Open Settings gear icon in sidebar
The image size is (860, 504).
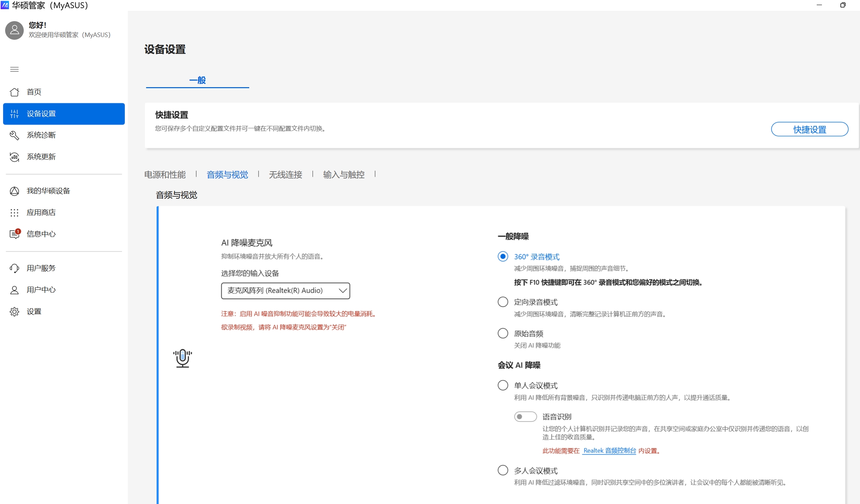pos(14,311)
